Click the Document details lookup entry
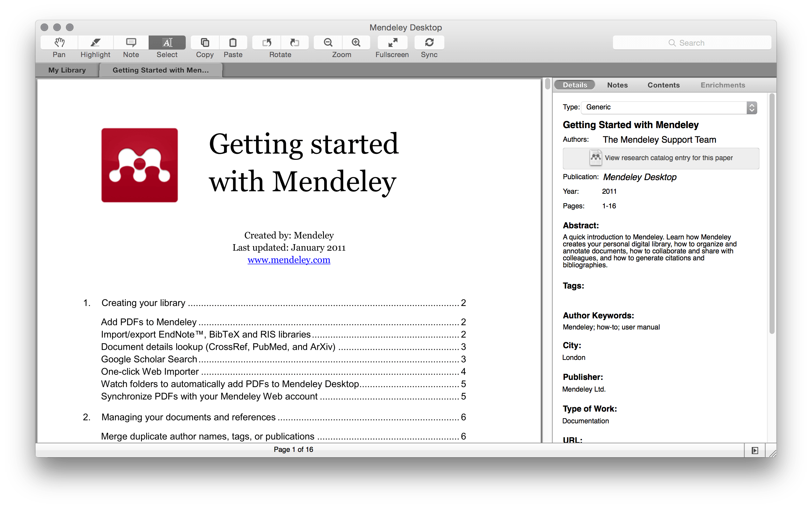812x508 pixels. (283, 347)
